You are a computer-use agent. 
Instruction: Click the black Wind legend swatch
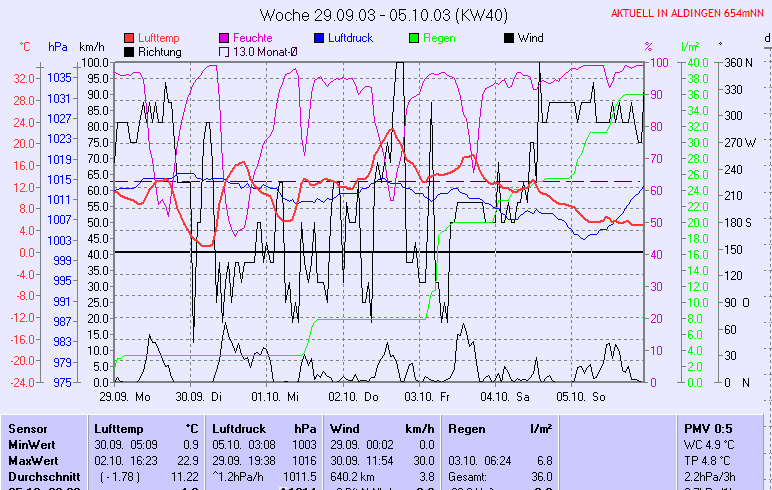509,38
